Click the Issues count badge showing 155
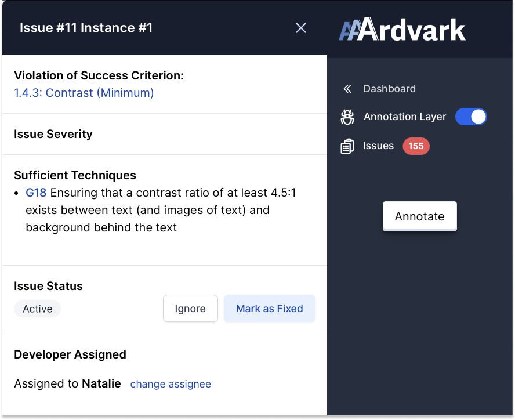 pyautogui.click(x=416, y=146)
